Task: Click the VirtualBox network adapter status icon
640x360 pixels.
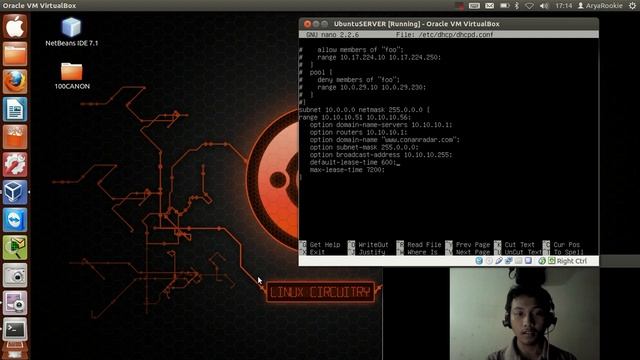Action: (x=509, y=261)
